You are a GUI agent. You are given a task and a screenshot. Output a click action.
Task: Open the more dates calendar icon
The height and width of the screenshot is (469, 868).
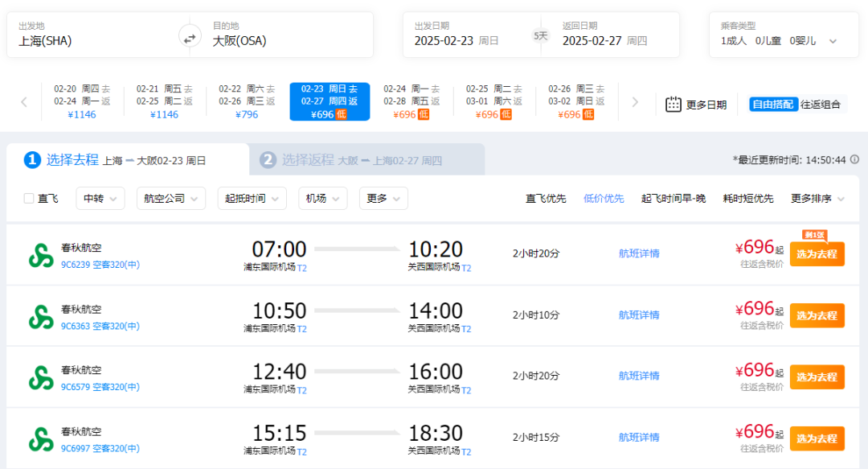pyautogui.click(x=674, y=104)
